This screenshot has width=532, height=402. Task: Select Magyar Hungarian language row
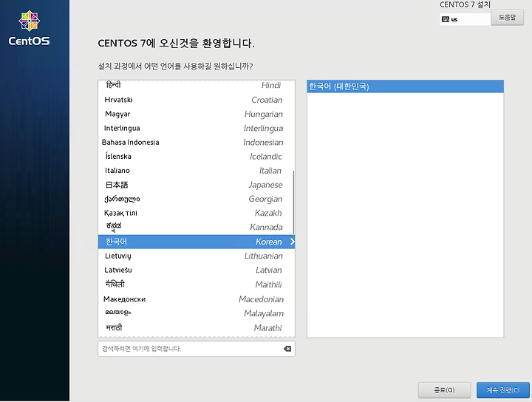pos(197,114)
